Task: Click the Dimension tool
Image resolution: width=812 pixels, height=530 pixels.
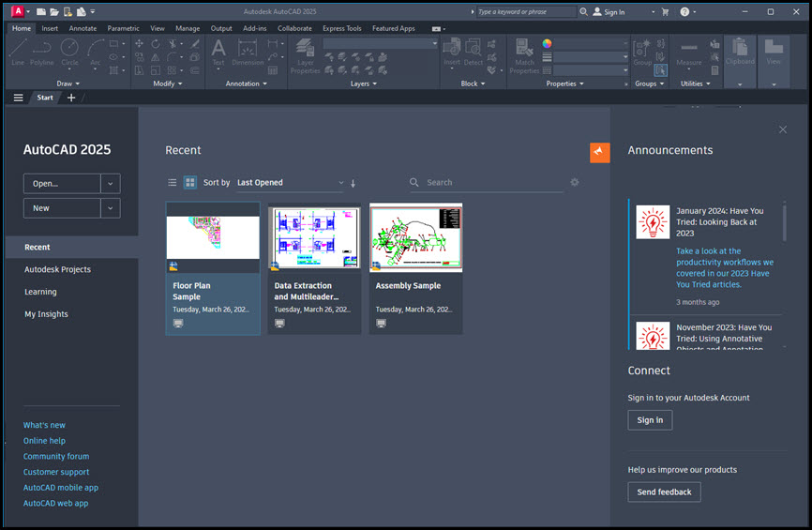Action: pyautogui.click(x=248, y=52)
